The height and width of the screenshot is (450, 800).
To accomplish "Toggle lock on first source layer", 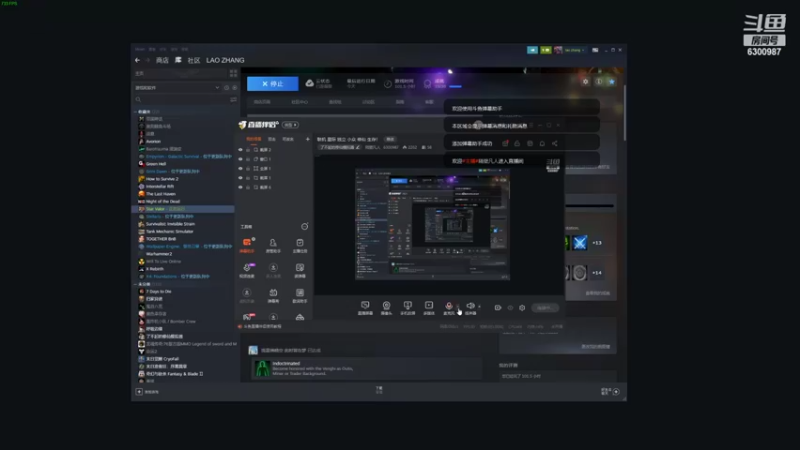I will tap(248, 150).
